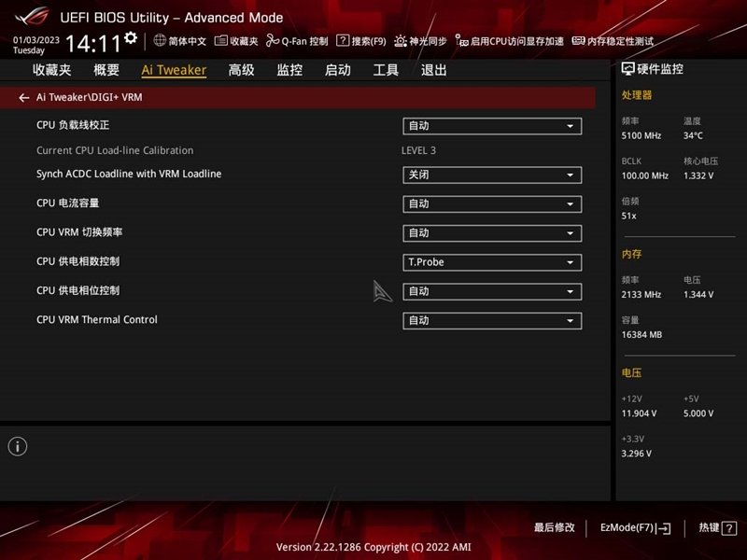The image size is (747, 560).
Task: Open 神光同步 Aura lighting icon
Action: tap(401, 41)
